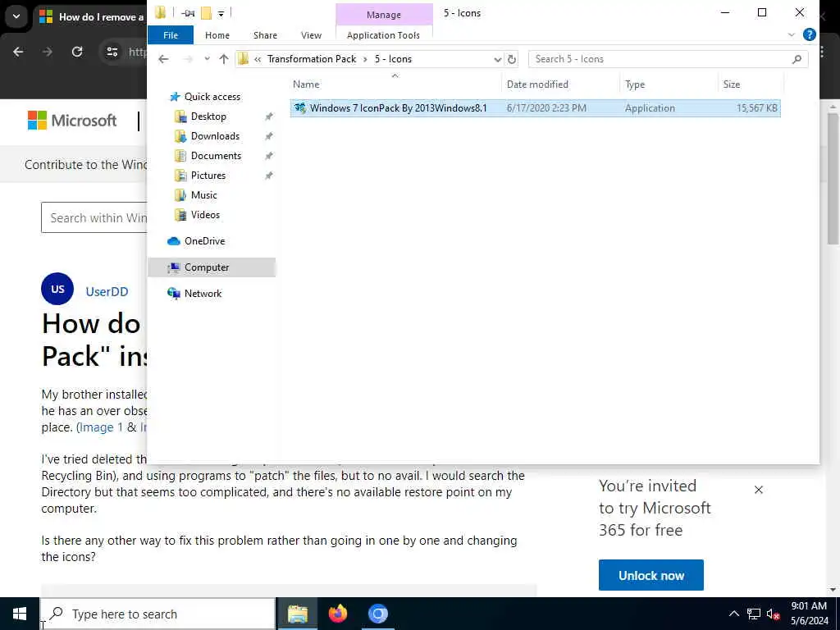Sort by Date modified column
840x630 pixels.
[537, 84]
